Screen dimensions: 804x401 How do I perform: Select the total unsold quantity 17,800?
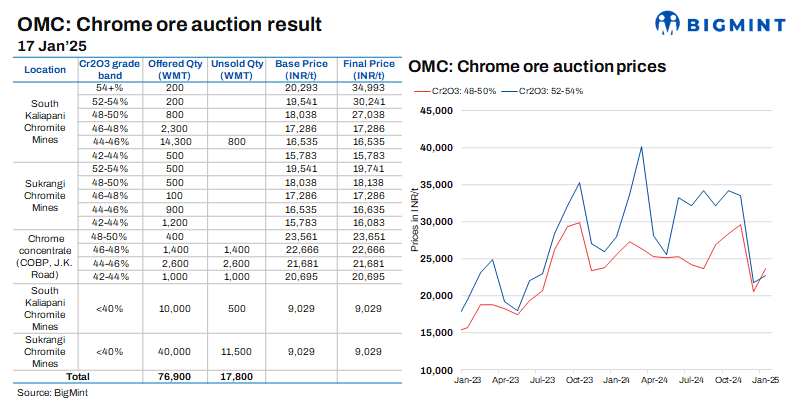(x=236, y=376)
